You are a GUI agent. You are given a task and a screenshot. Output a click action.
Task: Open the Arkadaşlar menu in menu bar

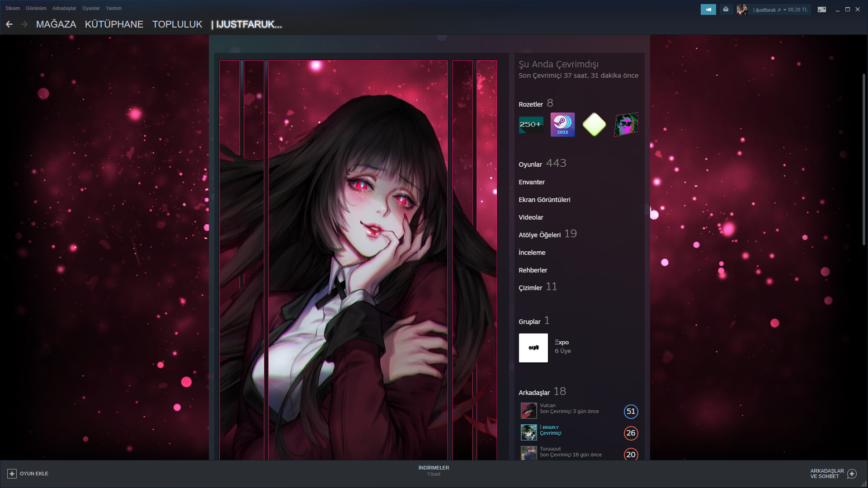pos(64,8)
